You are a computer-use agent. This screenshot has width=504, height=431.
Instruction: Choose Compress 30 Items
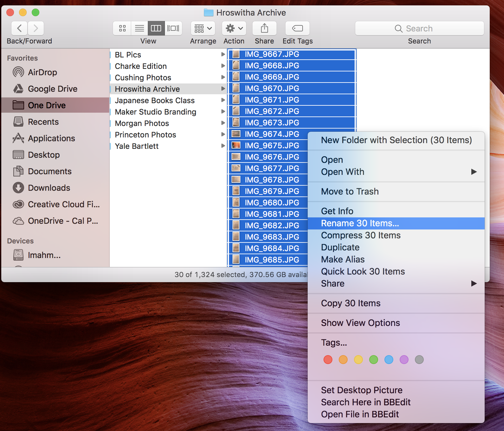point(396,235)
